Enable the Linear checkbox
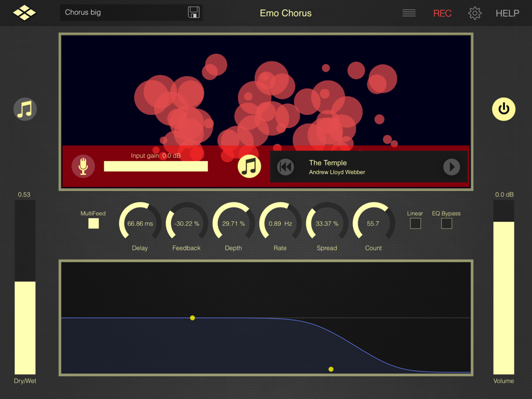 point(415,223)
